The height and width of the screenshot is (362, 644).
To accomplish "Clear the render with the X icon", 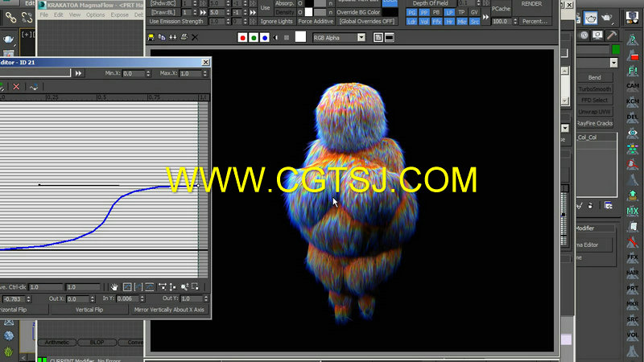I will coord(195,38).
